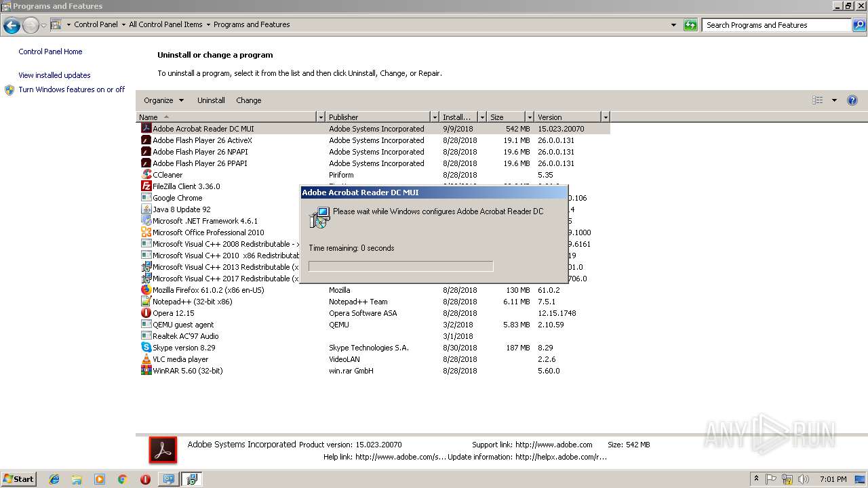The width and height of the screenshot is (868, 488).
Task: Click the Control Panel breadcrumb
Action: point(96,24)
